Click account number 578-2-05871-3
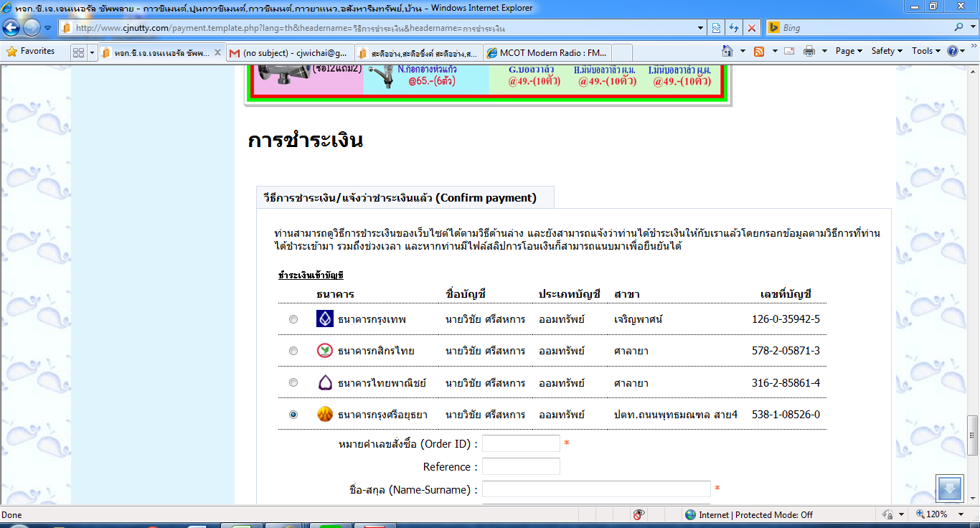The height and width of the screenshot is (528, 980). [786, 351]
